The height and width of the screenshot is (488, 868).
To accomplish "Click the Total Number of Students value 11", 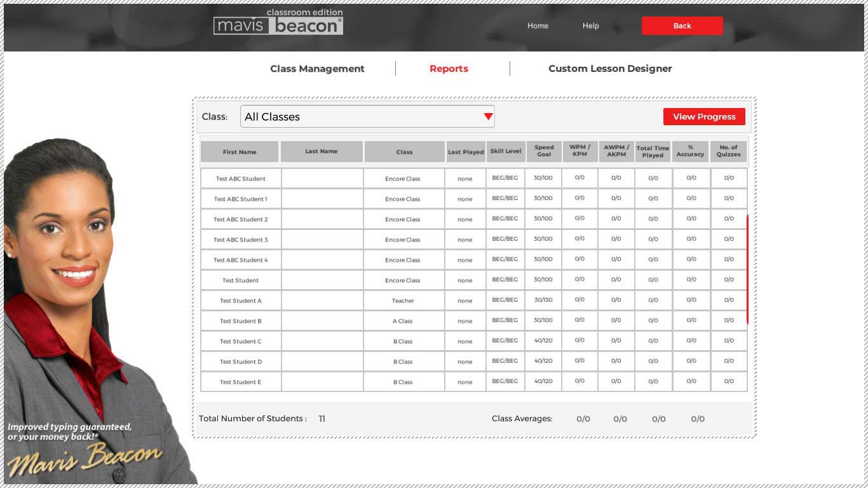I will point(322,419).
